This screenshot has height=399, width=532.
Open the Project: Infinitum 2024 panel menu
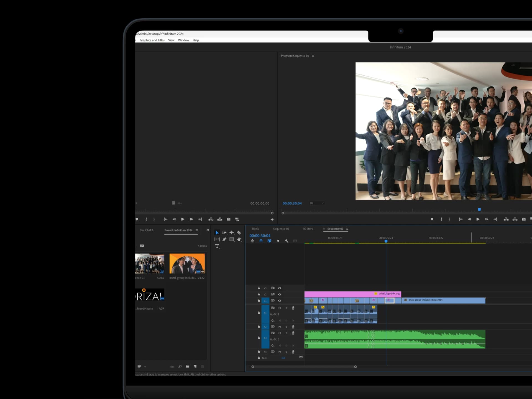(197, 230)
